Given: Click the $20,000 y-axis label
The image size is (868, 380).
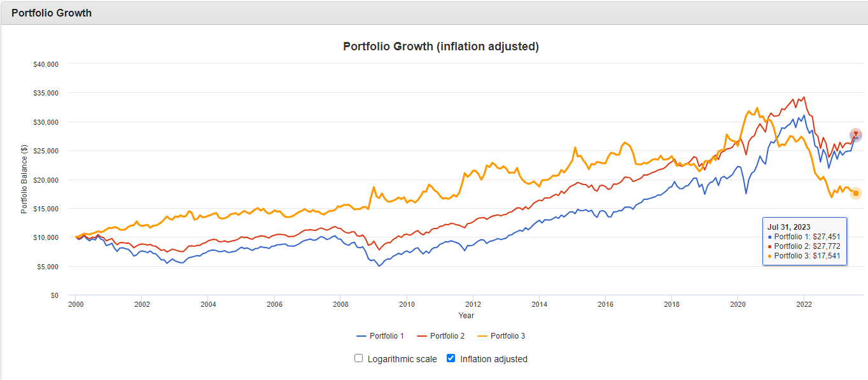Looking at the screenshot, I should pos(45,179).
